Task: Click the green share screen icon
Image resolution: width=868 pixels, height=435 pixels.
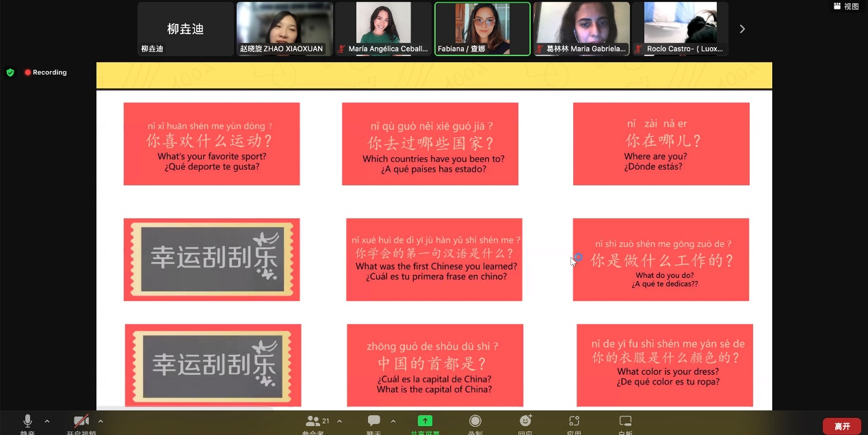Action: click(425, 421)
